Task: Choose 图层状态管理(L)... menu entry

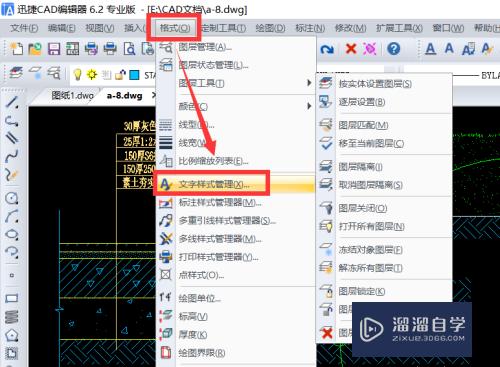Action: 235,65
